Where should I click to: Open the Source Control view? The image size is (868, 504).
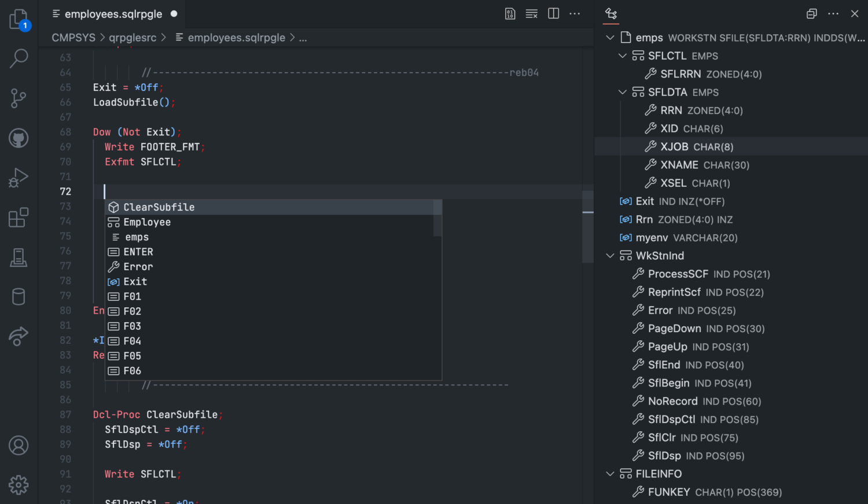tap(18, 98)
